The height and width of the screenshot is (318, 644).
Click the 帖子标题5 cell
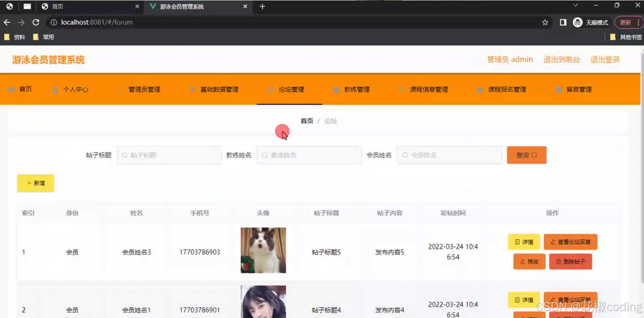(x=326, y=252)
